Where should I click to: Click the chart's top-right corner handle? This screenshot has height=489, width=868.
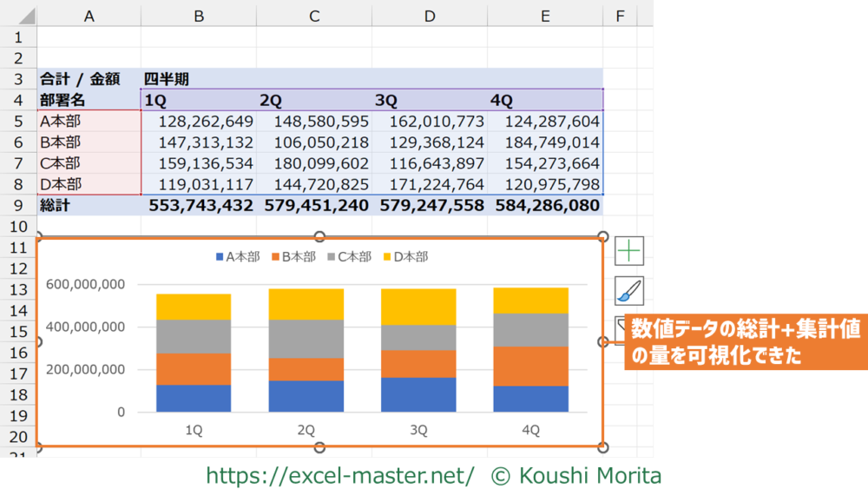603,236
